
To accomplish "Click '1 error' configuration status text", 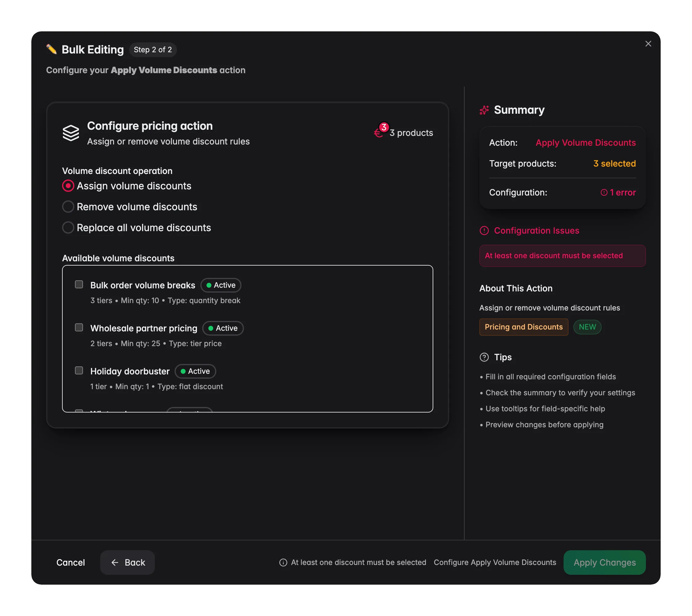I will point(623,192).
